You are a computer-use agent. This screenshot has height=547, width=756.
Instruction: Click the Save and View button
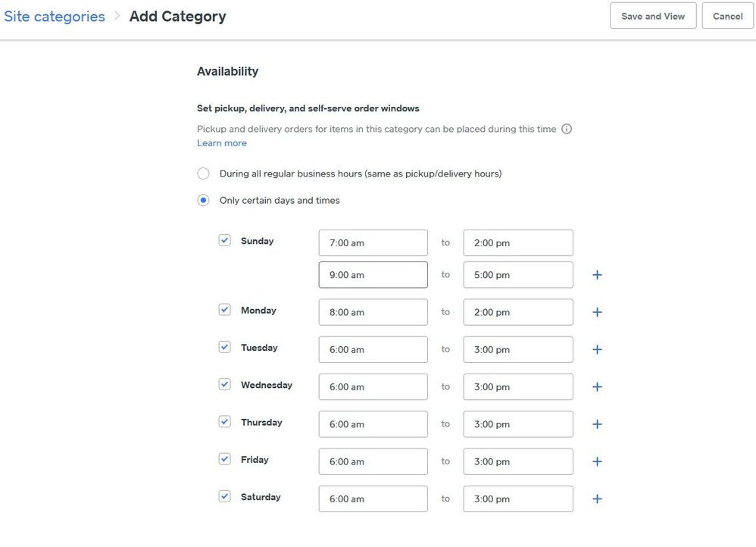coord(652,16)
